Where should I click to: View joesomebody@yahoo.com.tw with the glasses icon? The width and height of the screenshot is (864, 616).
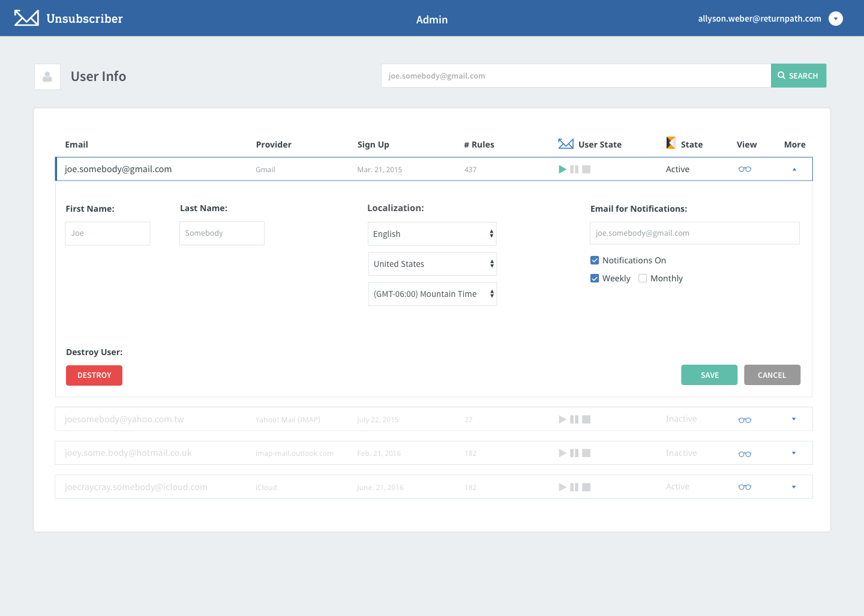pyautogui.click(x=745, y=420)
